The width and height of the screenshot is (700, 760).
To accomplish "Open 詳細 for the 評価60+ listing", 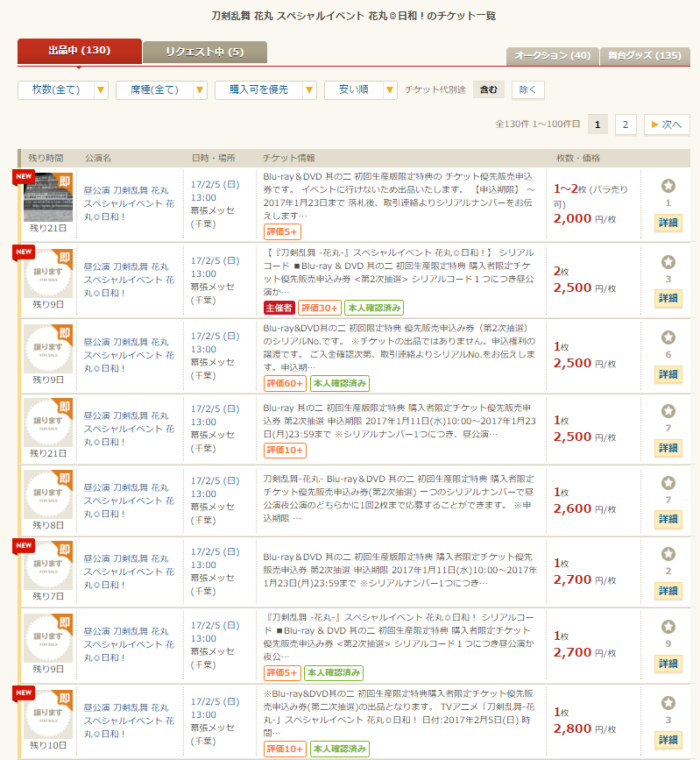I will pyautogui.click(x=668, y=374).
